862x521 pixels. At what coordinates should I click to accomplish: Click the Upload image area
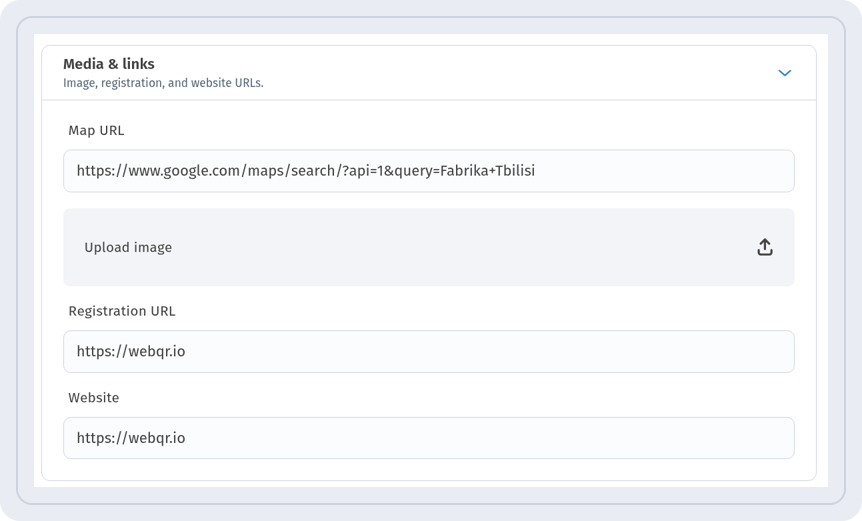click(429, 247)
